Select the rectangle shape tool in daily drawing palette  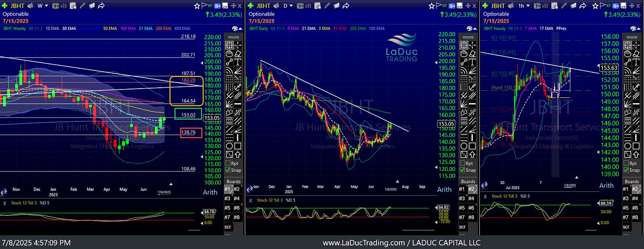pyautogui.click(x=472, y=145)
